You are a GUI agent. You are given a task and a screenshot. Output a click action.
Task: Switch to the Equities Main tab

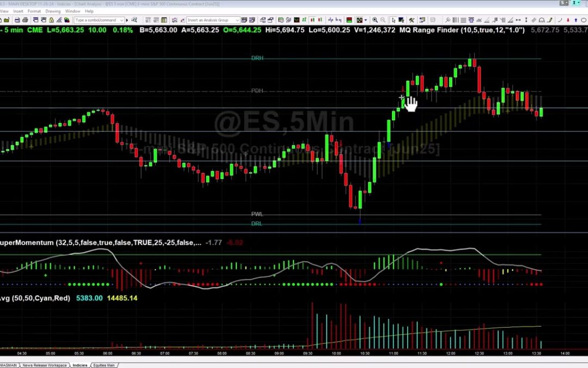(x=103, y=365)
